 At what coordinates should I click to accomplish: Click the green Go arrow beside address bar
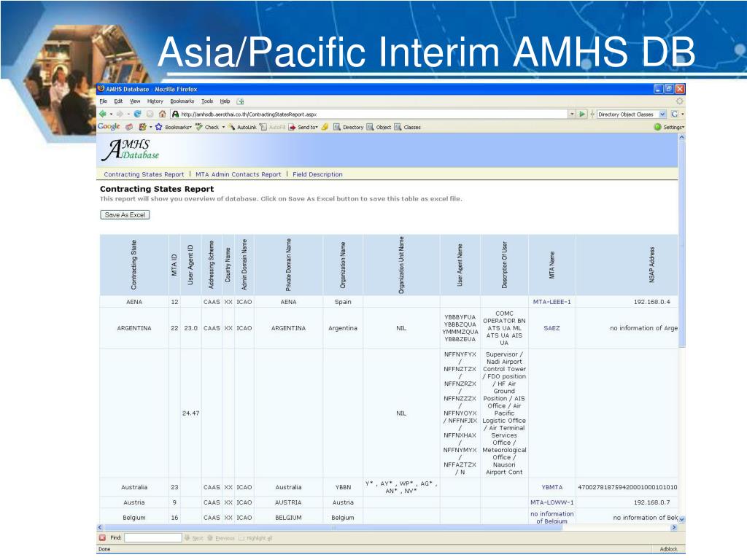coord(582,114)
